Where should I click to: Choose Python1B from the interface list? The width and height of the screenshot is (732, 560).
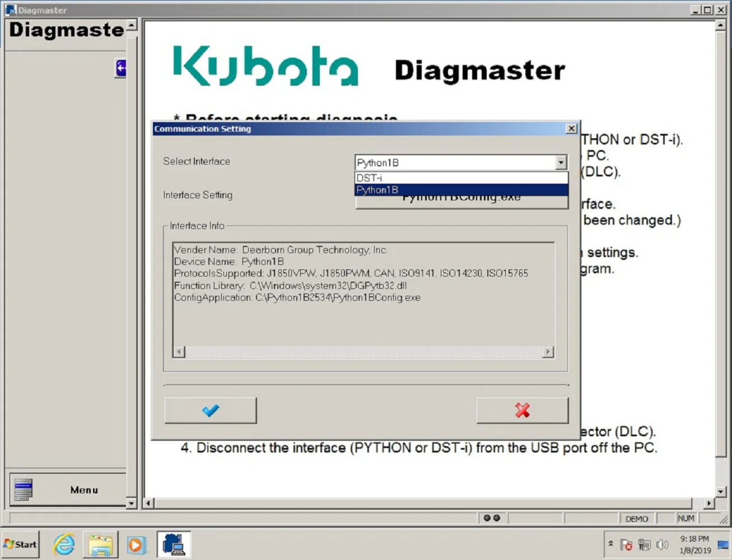461,190
